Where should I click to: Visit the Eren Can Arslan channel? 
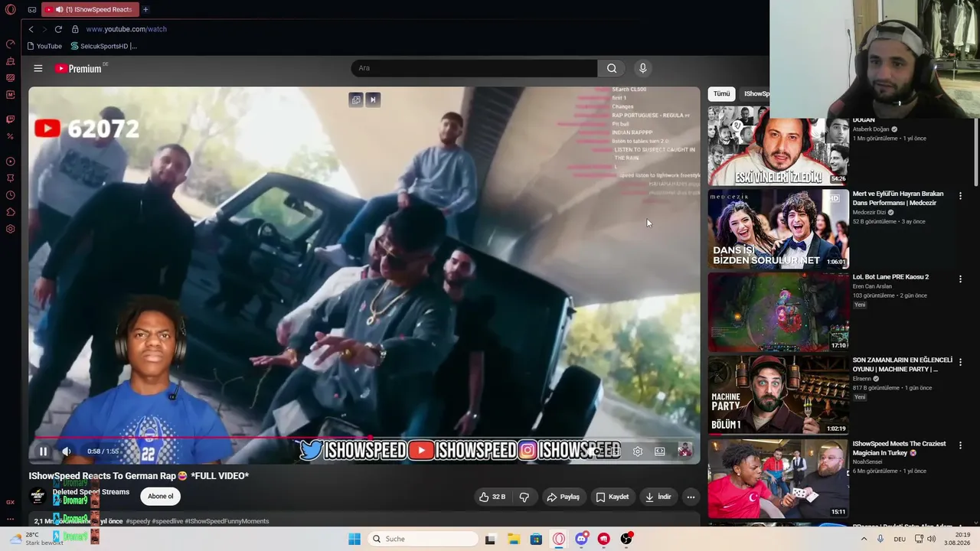(872, 286)
